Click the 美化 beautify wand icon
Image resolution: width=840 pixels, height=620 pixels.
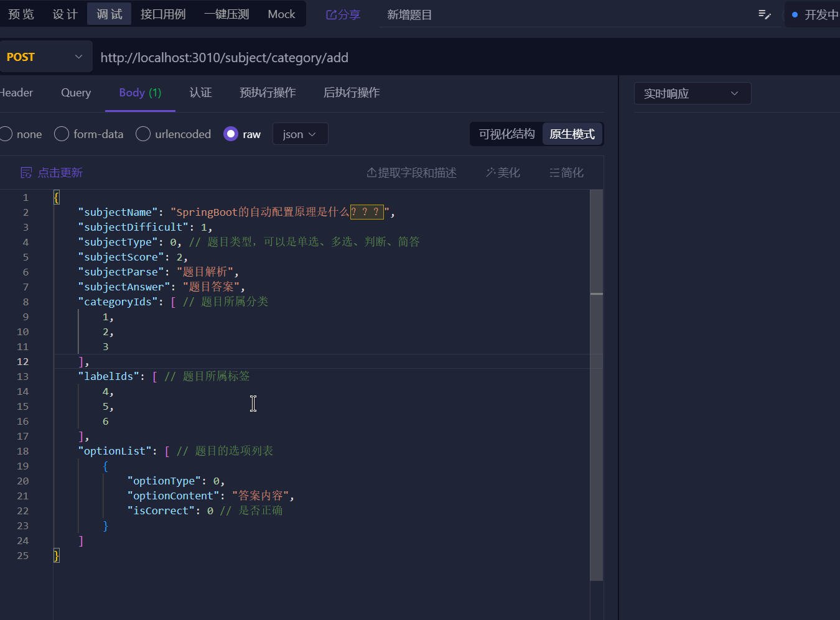click(490, 173)
